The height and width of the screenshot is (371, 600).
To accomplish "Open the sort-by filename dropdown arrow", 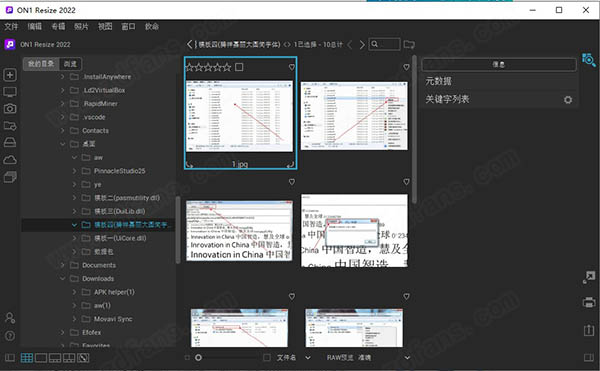I will [x=308, y=358].
